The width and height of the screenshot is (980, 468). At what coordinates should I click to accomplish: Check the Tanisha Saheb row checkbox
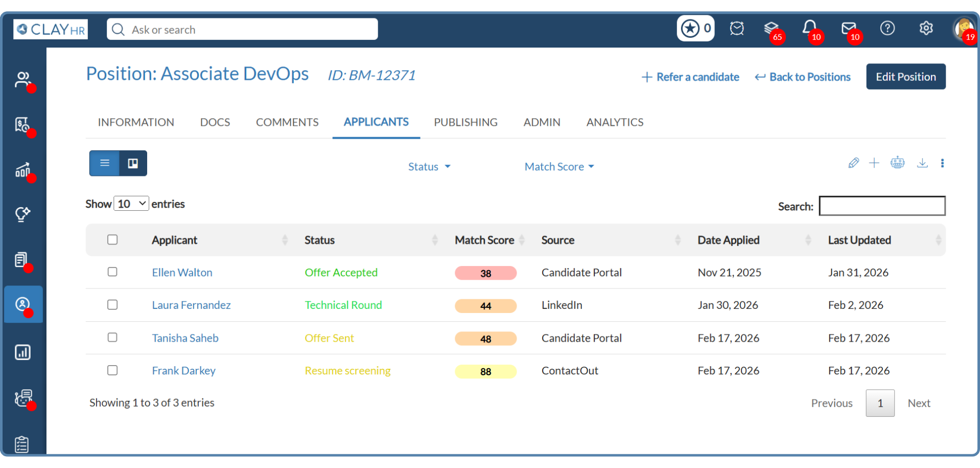pyautogui.click(x=112, y=337)
